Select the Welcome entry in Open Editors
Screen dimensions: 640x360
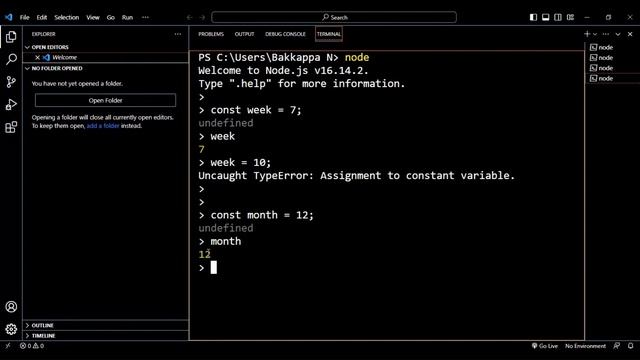click(105, 58)
